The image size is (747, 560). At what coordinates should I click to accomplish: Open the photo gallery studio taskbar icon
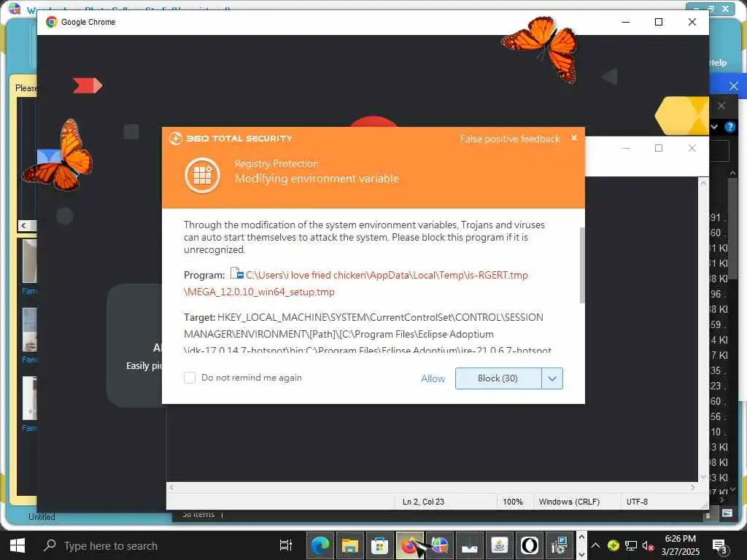[x=439, y=545]
